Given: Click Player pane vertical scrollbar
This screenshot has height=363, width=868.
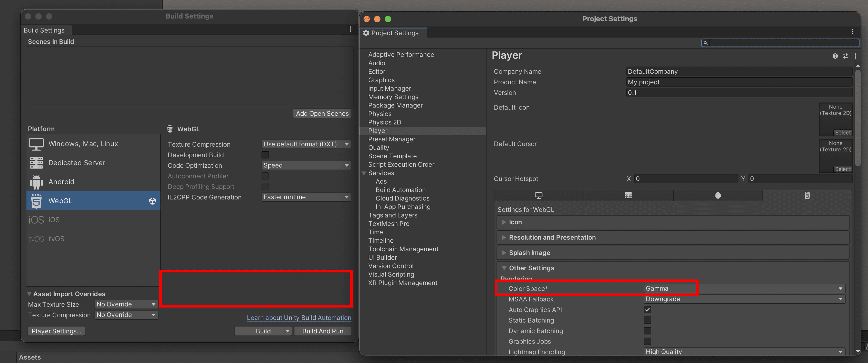Looking at the screenshot, I should (x=858, y=118).
